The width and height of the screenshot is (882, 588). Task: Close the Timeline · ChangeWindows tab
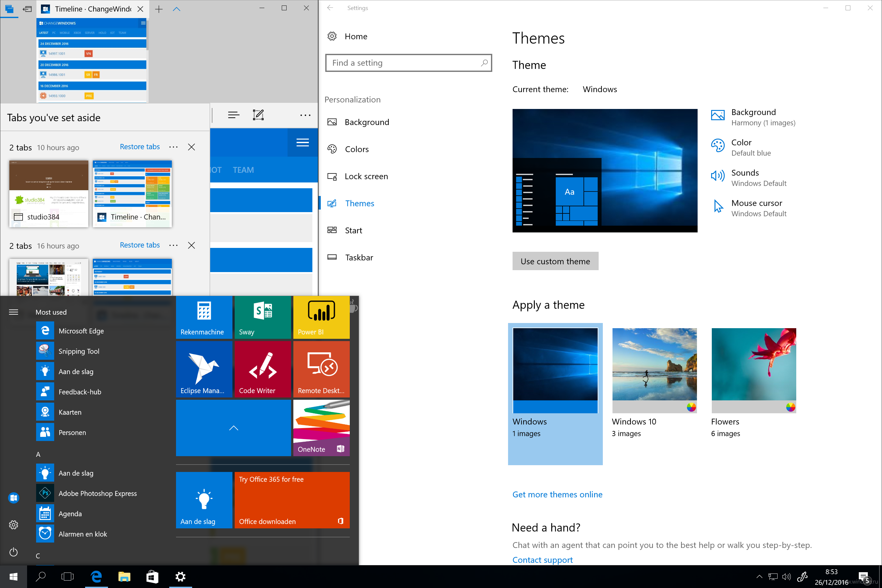140,9
